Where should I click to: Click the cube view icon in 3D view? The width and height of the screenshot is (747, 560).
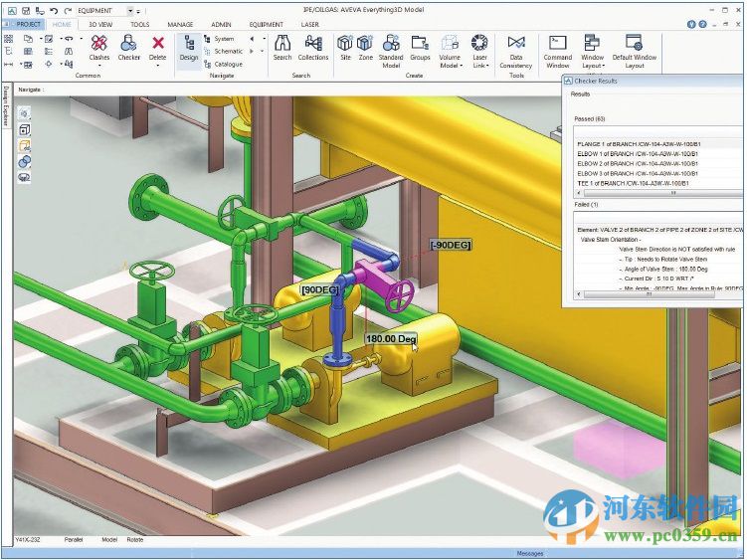click(x=24, y=129)
